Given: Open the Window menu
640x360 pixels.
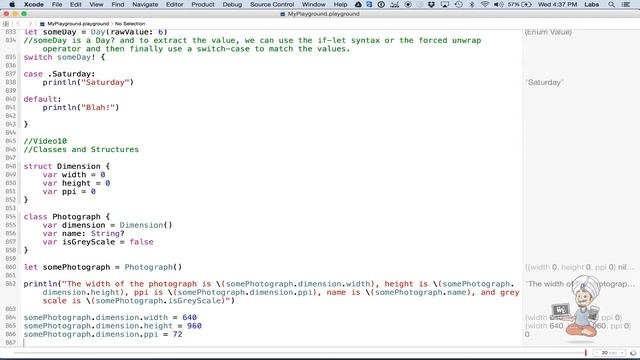Looking at the screenshot, I should tap(313, 4).
